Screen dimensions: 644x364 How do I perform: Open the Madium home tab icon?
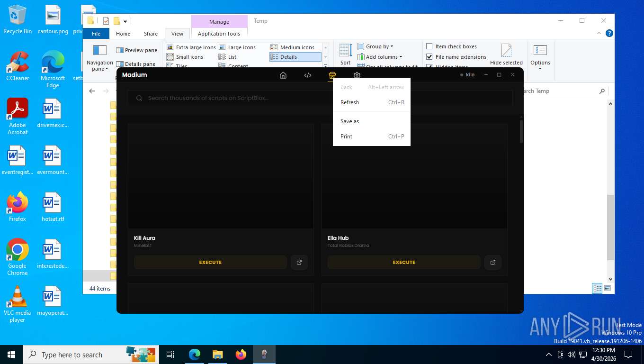tap(283, 75)
